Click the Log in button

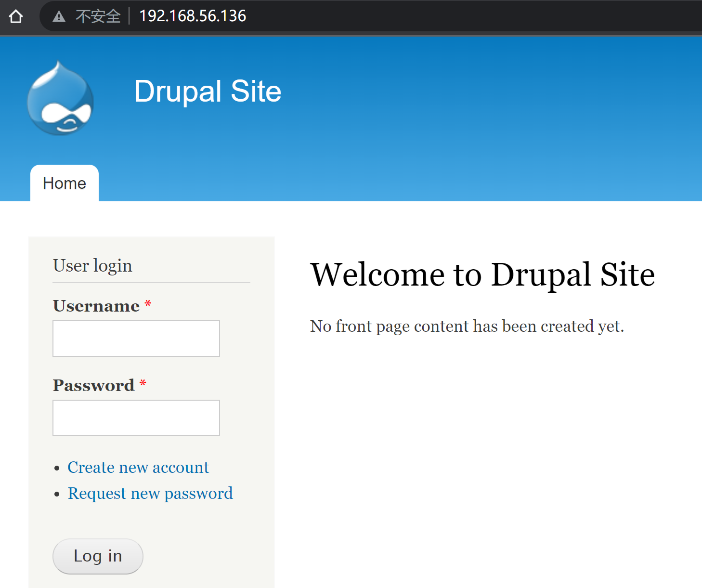[98, 556]
